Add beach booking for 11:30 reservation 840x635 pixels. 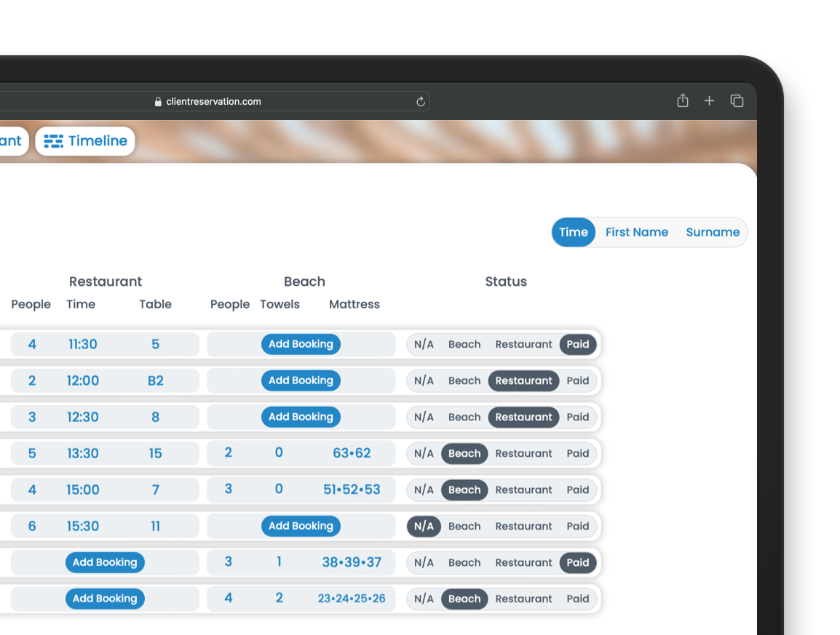point(301,344)
